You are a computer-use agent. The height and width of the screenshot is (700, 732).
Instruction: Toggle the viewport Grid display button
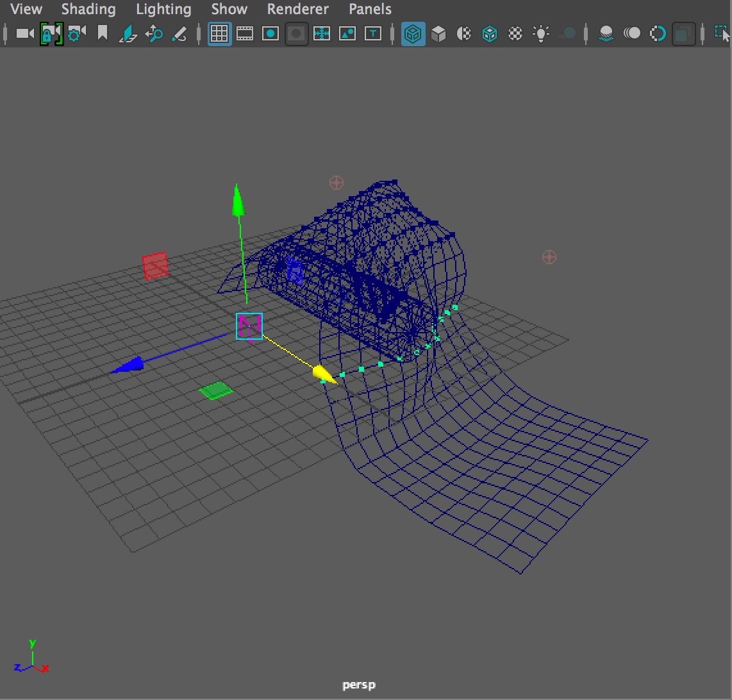[x=219, y=33]
